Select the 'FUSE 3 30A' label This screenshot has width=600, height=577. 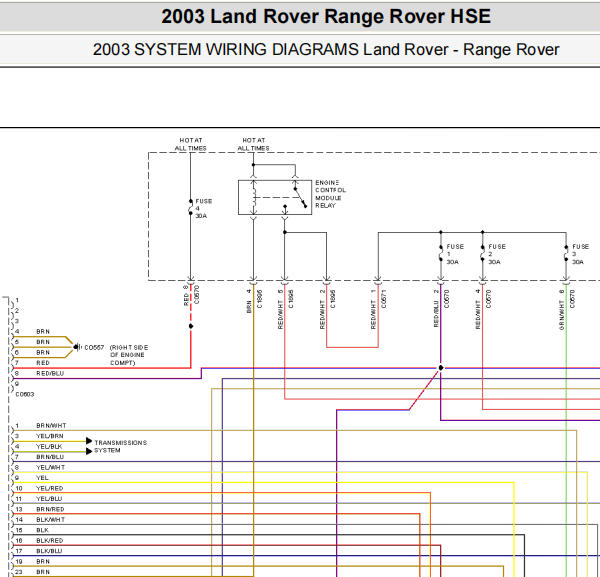[580, 254]
